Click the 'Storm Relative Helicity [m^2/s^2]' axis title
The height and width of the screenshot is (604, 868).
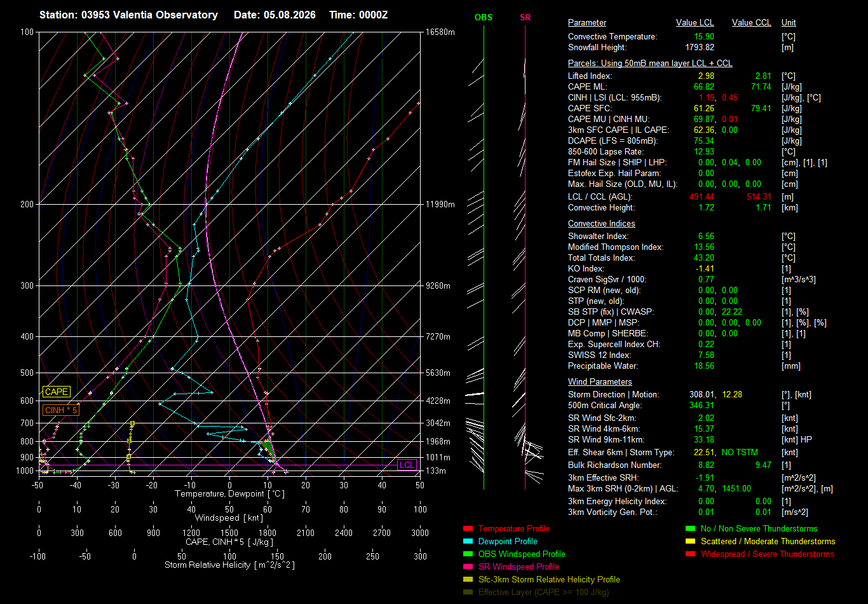point(229,565)
